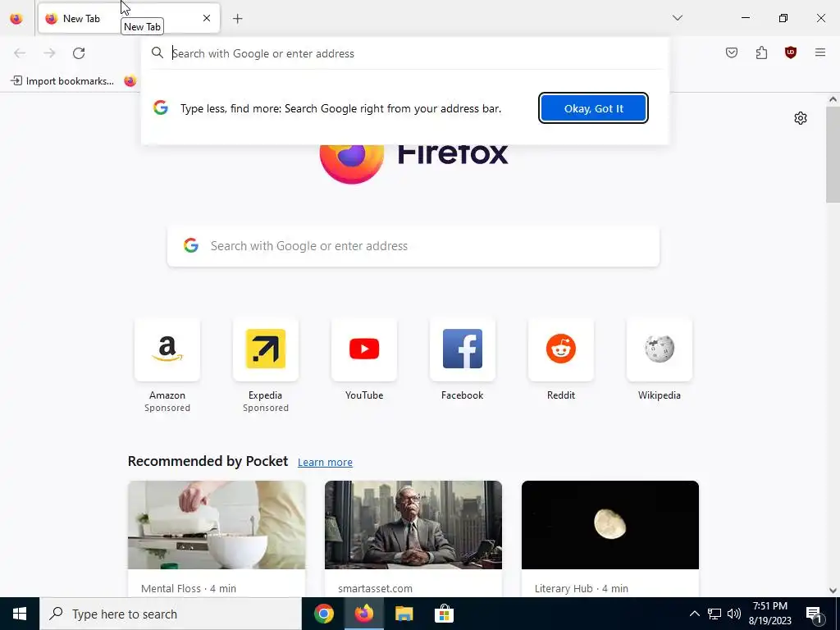Viewport: 840px width, 630px height.
Task: Open the uBlock Origin extension
Action: [x=791, y=52]
